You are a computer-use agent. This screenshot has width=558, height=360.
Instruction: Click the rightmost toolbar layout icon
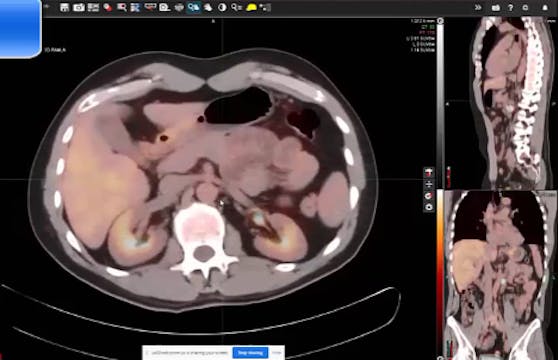click(265, 7)
